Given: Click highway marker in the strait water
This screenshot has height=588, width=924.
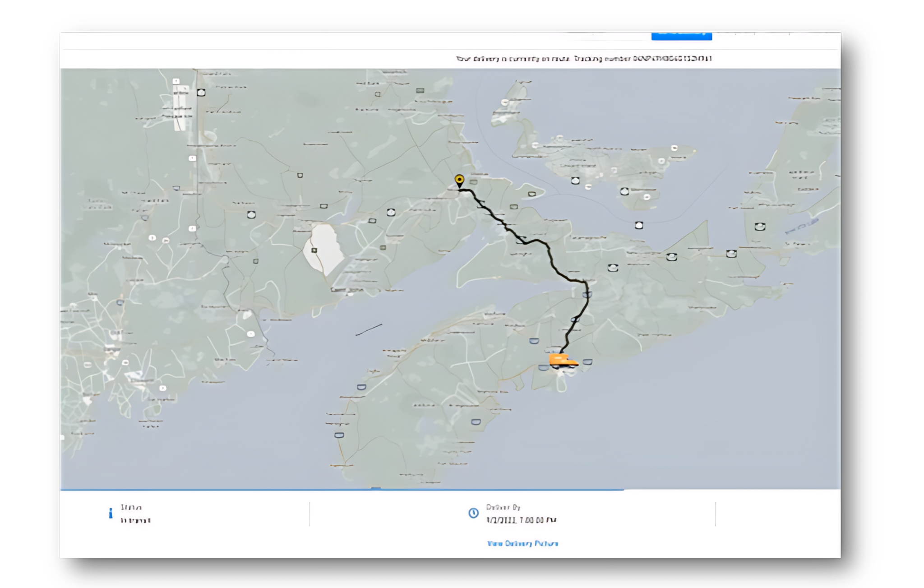Looking at the screenshot, I should (x=639, y=225).
